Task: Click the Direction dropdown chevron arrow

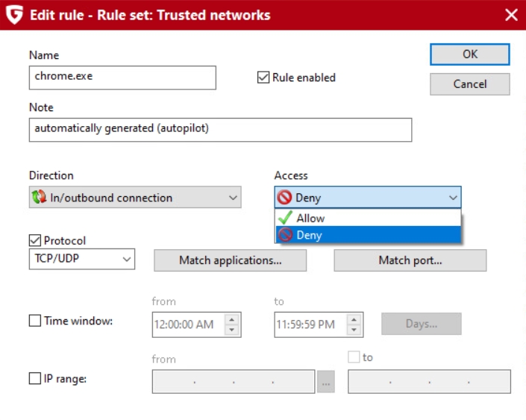Action: coord(233,198)
